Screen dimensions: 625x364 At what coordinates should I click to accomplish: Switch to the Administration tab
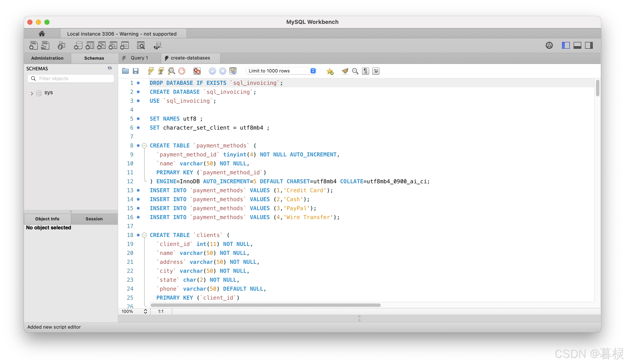click(x=47, y=58)
